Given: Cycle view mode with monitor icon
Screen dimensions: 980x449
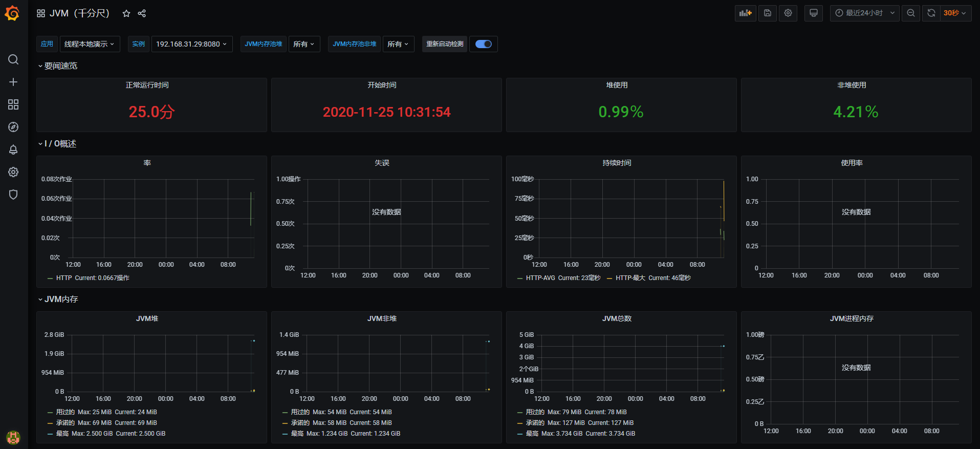Looking at the screenshot, I should (x=814, y=13).
